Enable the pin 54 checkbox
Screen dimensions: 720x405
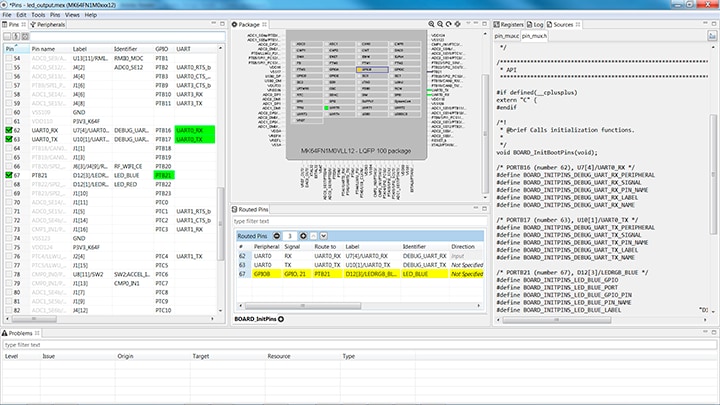click(8, 59)
